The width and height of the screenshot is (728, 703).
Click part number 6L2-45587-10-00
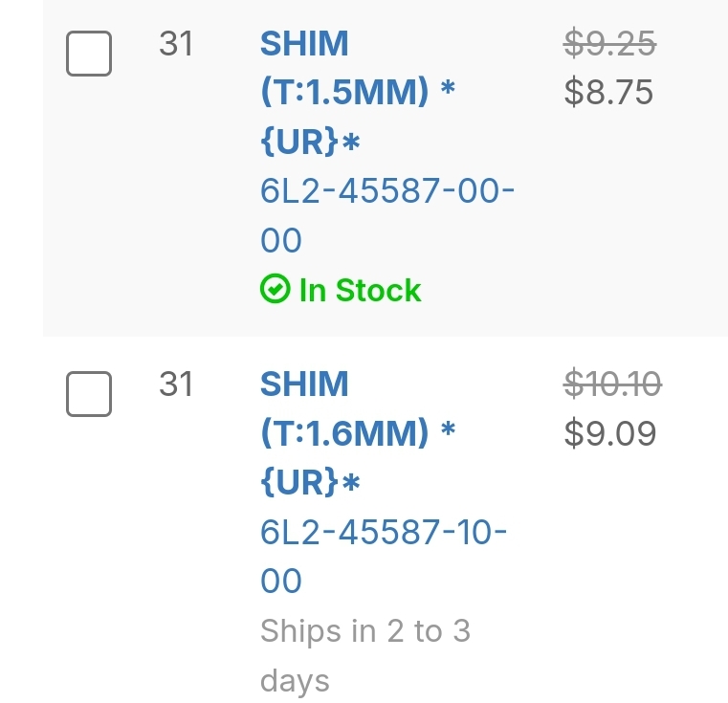[x=383, y=532]
